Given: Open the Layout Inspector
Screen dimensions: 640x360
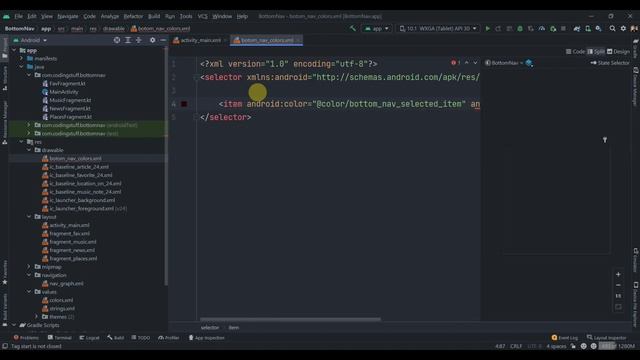Looking at the screenshot, I should pos(607,338).
